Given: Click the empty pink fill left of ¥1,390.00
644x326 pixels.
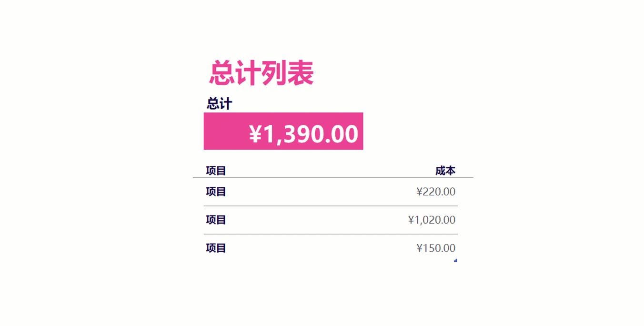Looking at the screenshot, I should coord(225,132).
